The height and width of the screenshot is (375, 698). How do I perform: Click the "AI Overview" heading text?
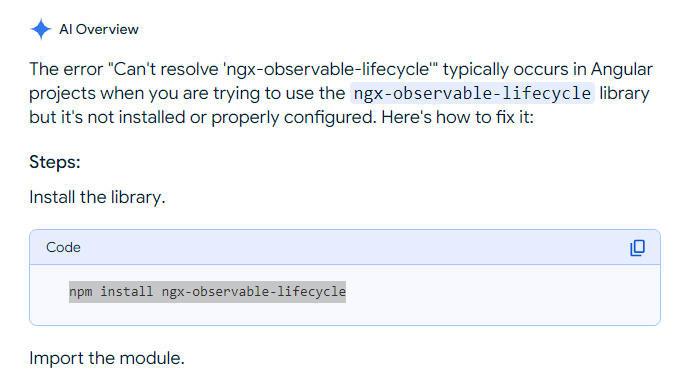pos(99,29)
